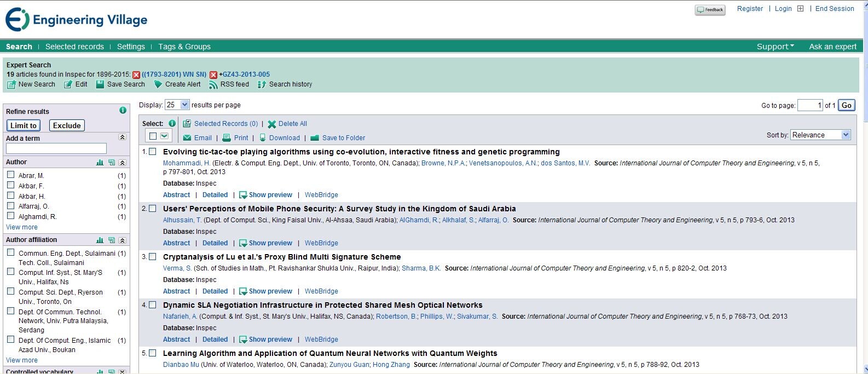The height and width of the screenshot is (374, 868).
Task: Click the Create Alert icon
Action: click(x=158, y=84)
